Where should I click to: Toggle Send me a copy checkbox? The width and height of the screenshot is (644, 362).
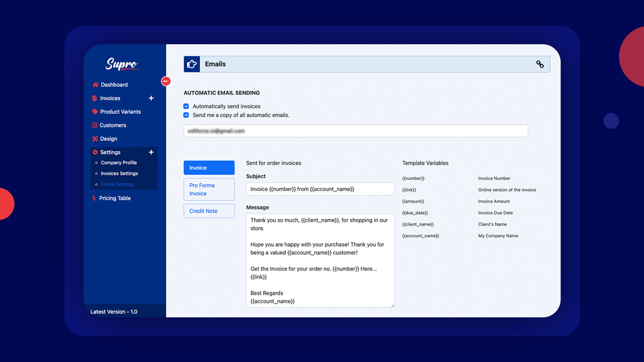[x=186, y=115]
